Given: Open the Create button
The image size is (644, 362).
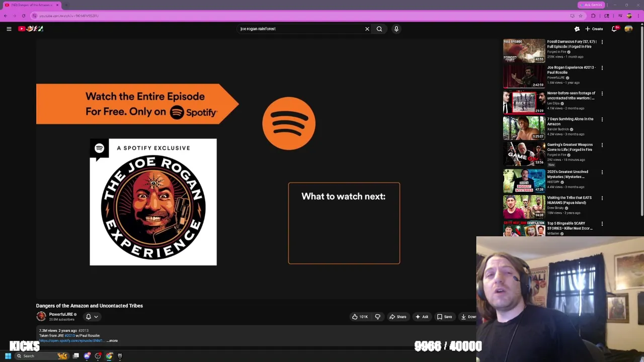Looking at the screenshot, I should 594,29.
